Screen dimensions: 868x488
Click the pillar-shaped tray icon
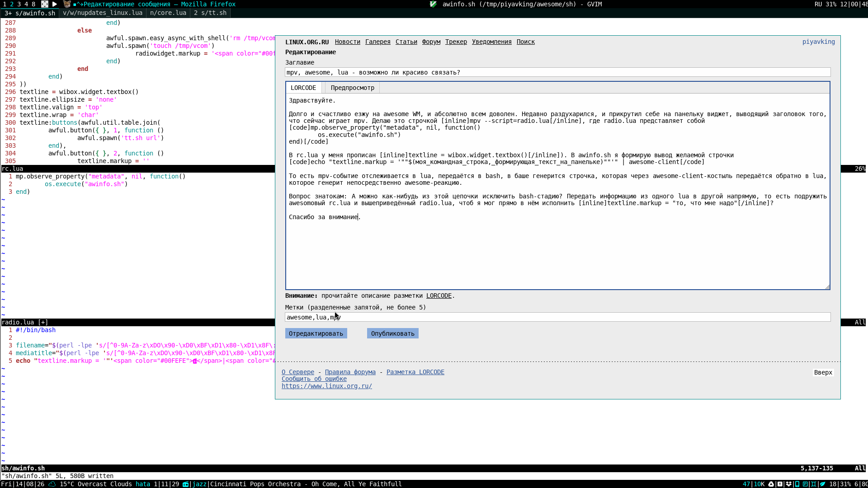click(814, 484)
